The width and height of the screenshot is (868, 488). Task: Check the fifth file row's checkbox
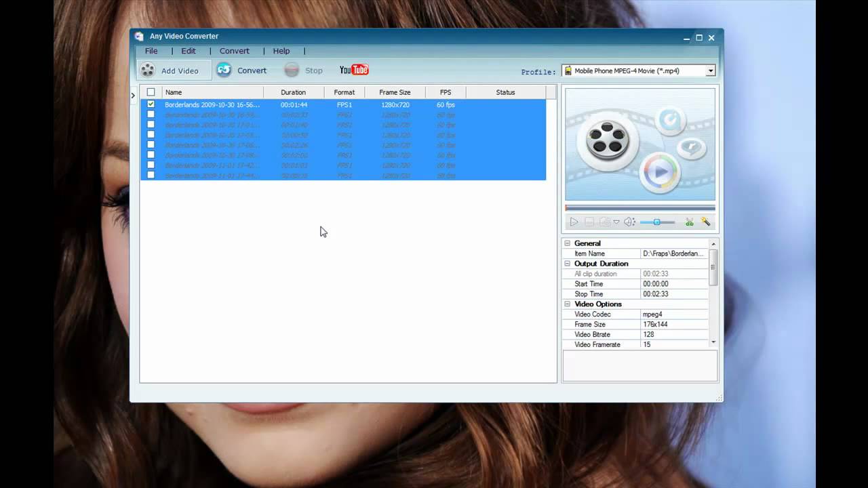[151, 145]
